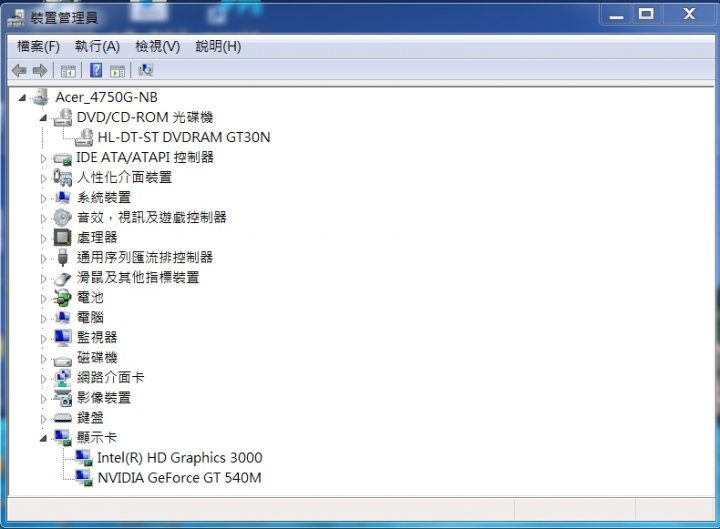
Task: Click the IDE ATA/ATAPI 控制器 icon
Action: coord(62,159)
